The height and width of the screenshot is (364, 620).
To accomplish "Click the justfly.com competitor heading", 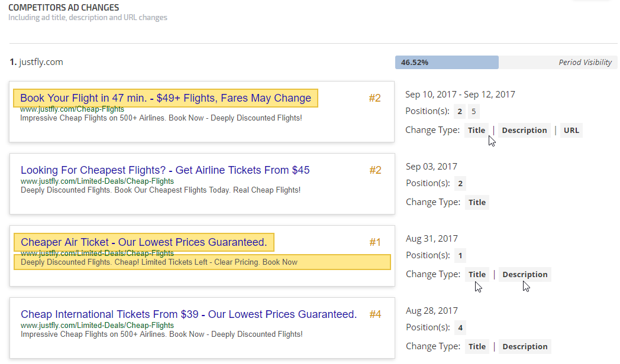I will tap(40, 62).
